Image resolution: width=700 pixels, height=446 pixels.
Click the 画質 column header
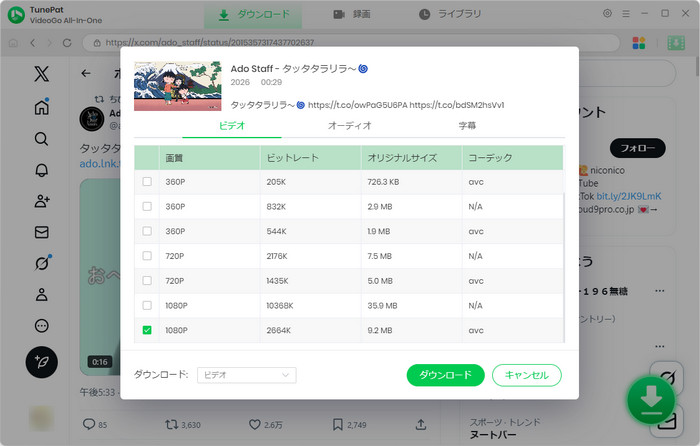(210, 158)
